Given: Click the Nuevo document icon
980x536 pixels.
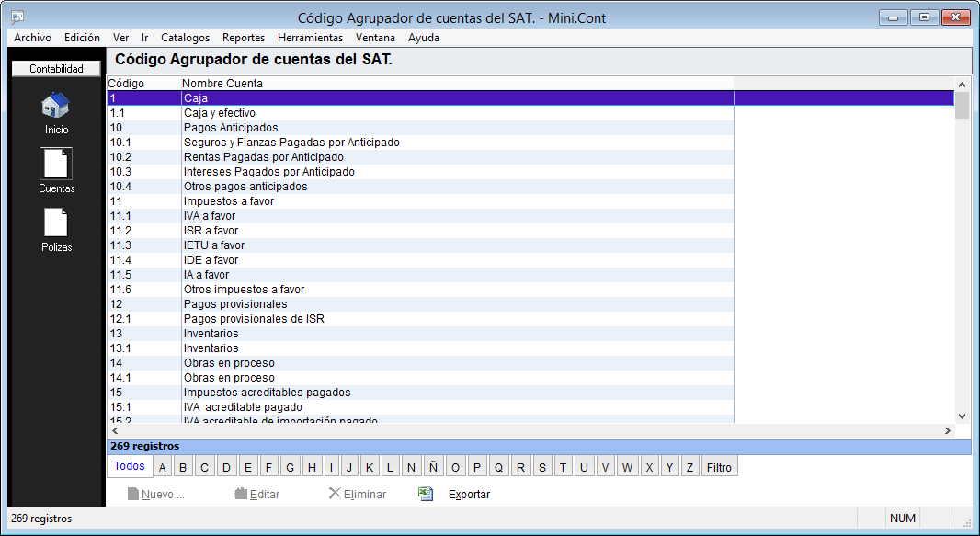Looking at the screenshot, I should point(132,494).
